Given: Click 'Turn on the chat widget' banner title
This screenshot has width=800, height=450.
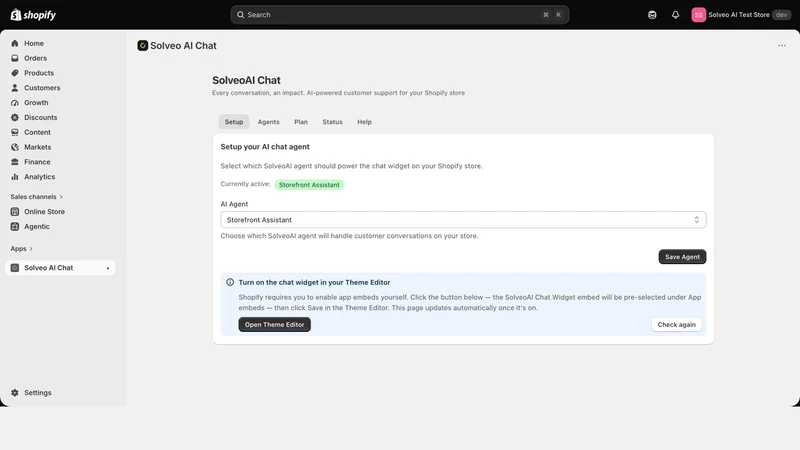Looking at the screenshot, I should point(314,282).
